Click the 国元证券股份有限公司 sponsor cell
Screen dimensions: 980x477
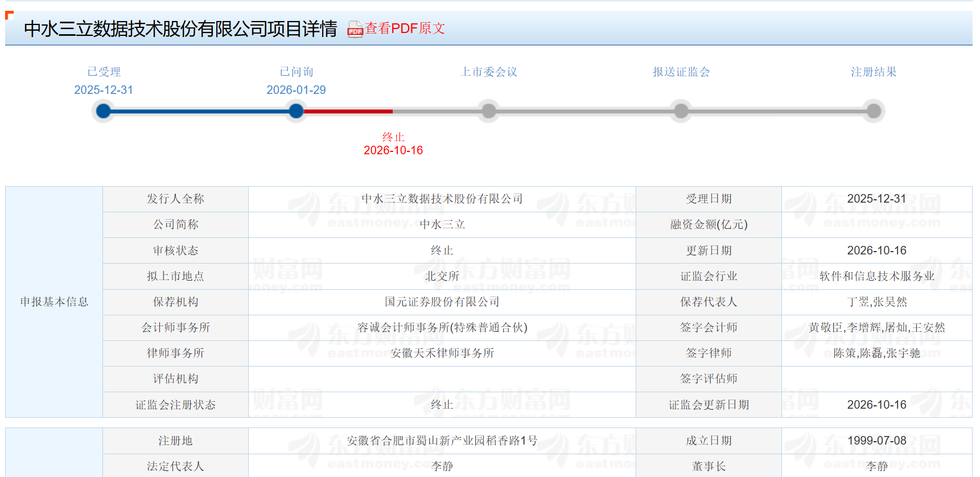click(x=442, y=302)
